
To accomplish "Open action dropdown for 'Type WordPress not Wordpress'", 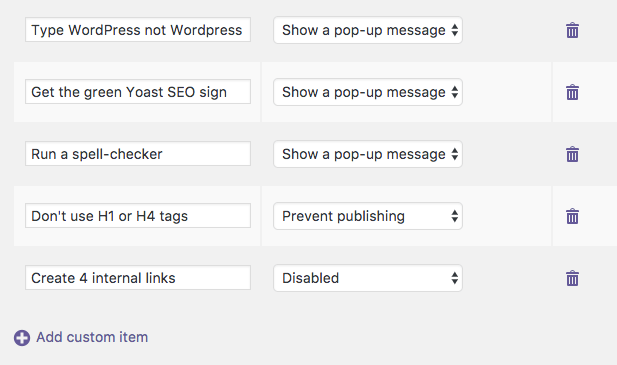I will tap(368, 30).
